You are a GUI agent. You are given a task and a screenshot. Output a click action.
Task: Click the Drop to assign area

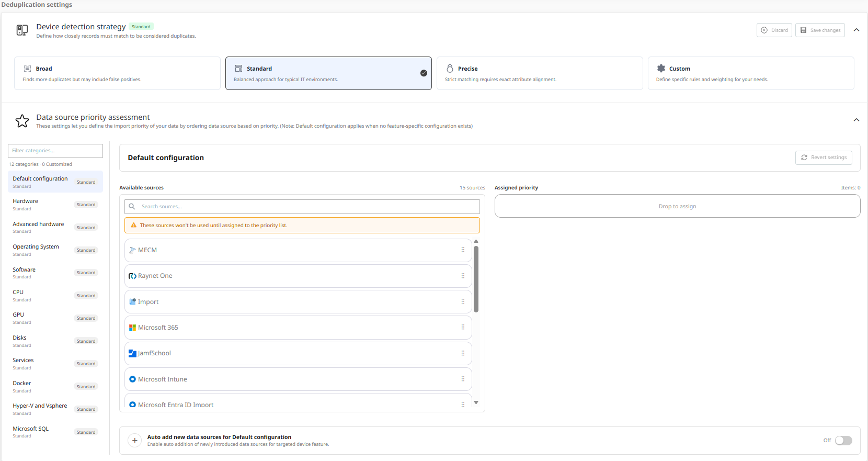[677, 206]
